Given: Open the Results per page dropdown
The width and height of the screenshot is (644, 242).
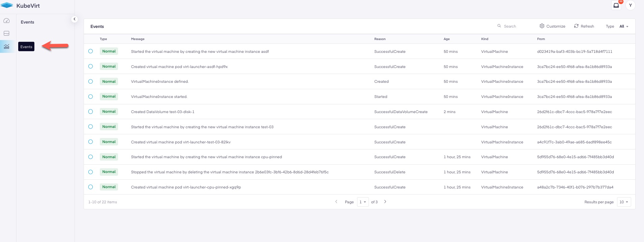Looking at the screenshot, I should tap(623, 202).
